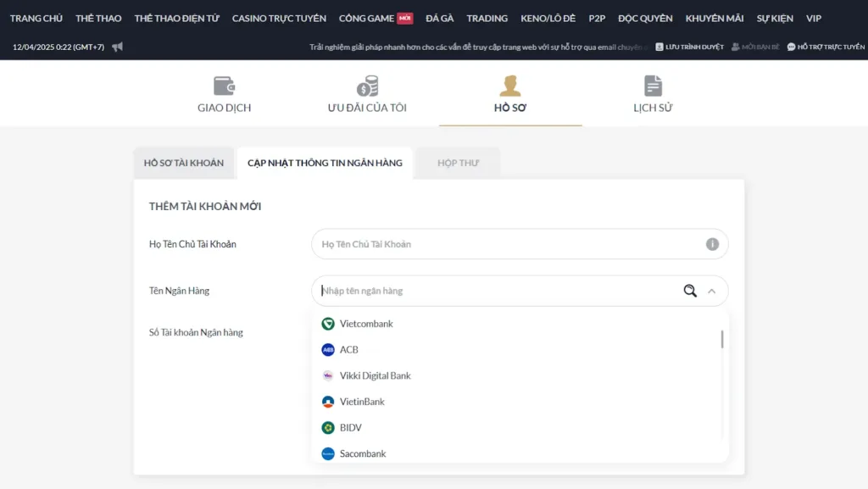The image size is (868, 489).
Task: Open Ưu Đãi Của Tôi coins icon
Action: coord(367,86)
